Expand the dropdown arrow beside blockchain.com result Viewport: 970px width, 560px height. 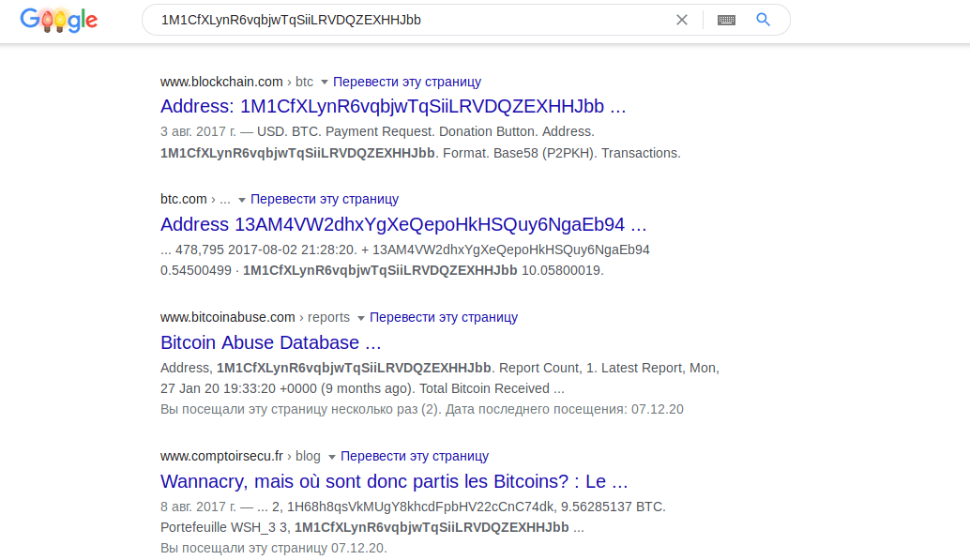[x=325, y=83]
